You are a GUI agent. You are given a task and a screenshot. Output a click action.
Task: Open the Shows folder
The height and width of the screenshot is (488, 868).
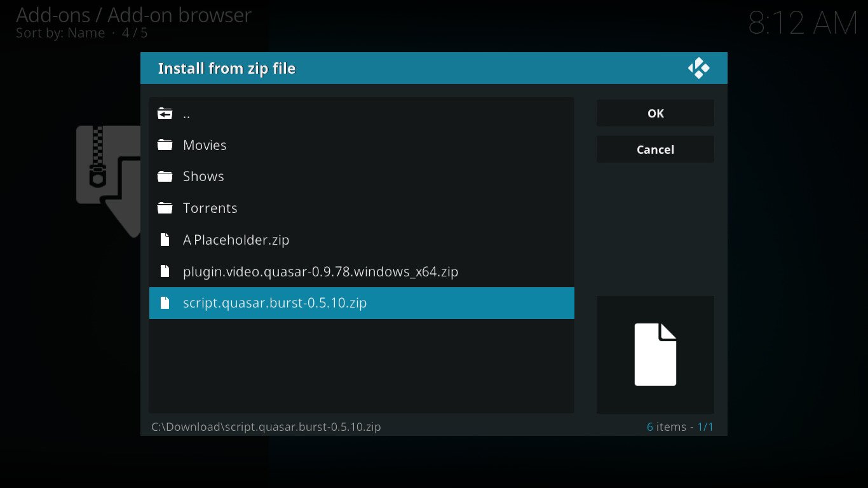[362, 176]
